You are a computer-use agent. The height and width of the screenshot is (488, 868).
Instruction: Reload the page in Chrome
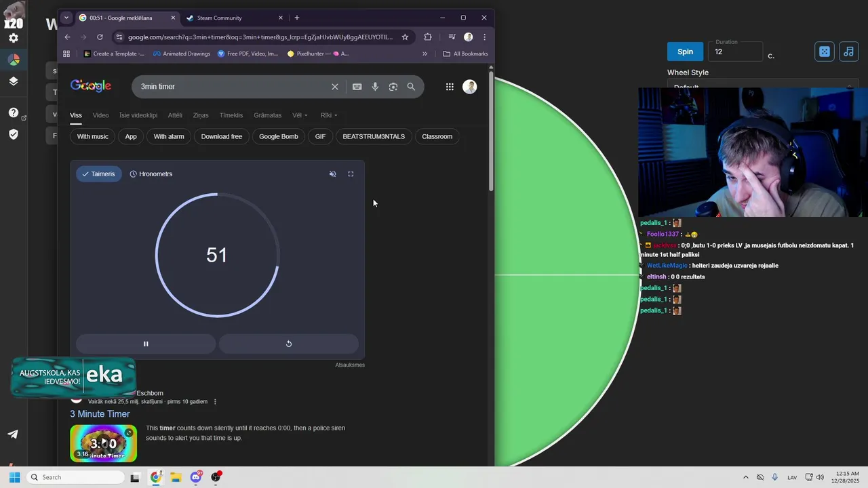[x=100, y=37]
